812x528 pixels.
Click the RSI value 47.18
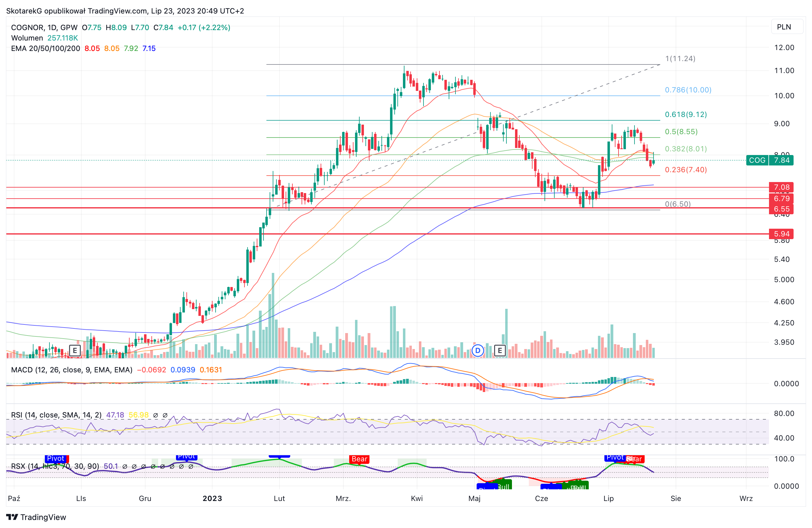coord(115,415)
